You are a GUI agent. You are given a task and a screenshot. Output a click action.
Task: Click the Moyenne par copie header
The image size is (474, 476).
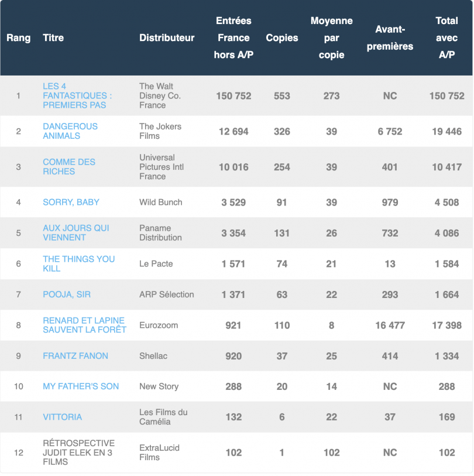click(331, 38)
